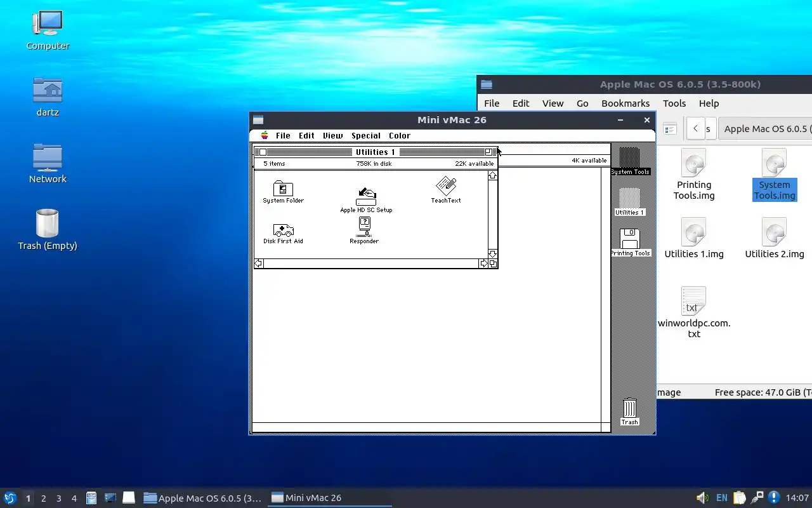Open Printing Tools.img in file manager

[x=694, y=174]
